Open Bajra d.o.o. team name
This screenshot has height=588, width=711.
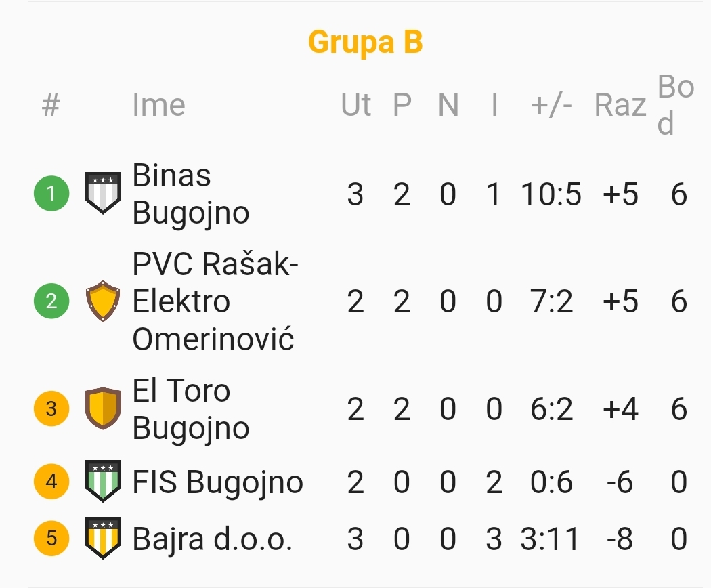click(212, 539)
